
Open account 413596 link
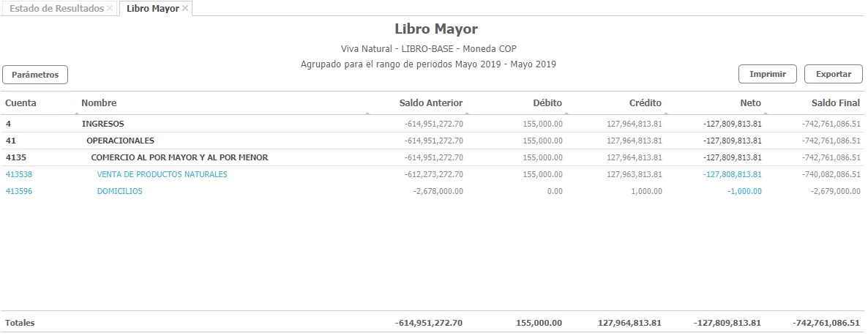point(19,191)
